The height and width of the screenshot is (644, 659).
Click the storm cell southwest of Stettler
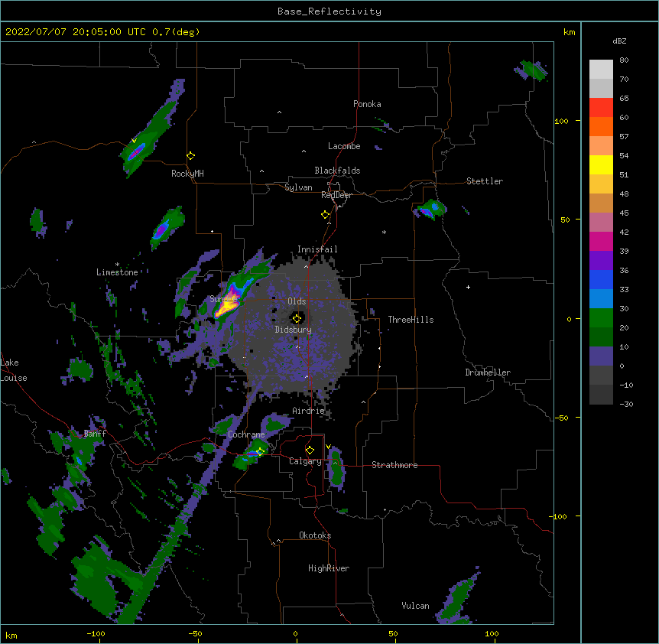[430, 210]
